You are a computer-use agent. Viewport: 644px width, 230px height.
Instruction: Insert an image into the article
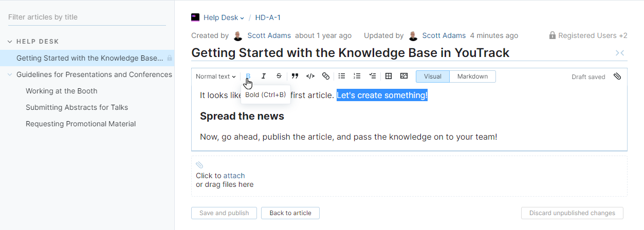pos(404,76)
